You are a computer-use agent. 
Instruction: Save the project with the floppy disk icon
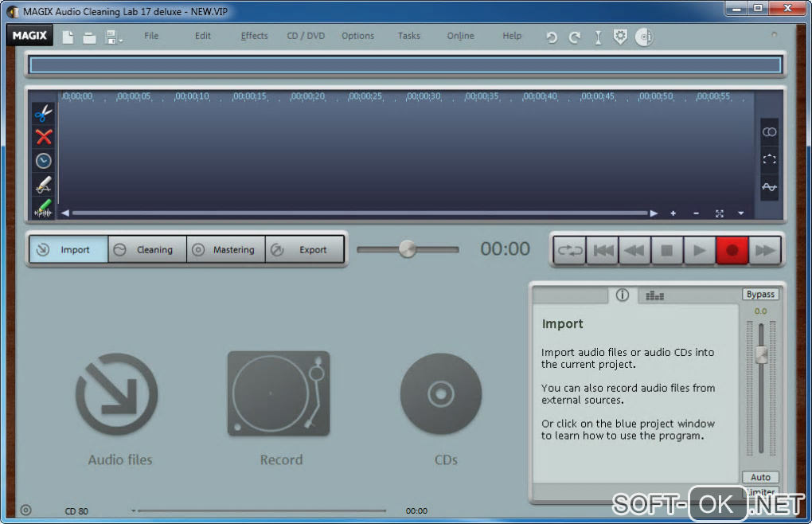(x=111, y=37)
